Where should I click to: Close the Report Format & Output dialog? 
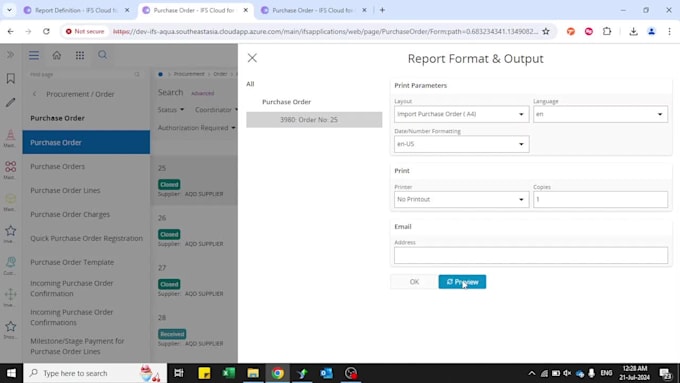[252, 58]
